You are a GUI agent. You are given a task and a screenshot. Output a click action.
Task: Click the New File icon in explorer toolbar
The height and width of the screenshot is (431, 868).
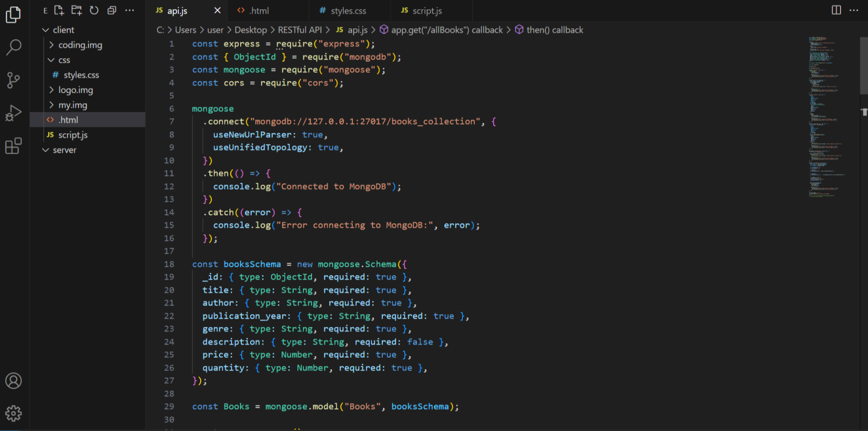pos(59,10)
